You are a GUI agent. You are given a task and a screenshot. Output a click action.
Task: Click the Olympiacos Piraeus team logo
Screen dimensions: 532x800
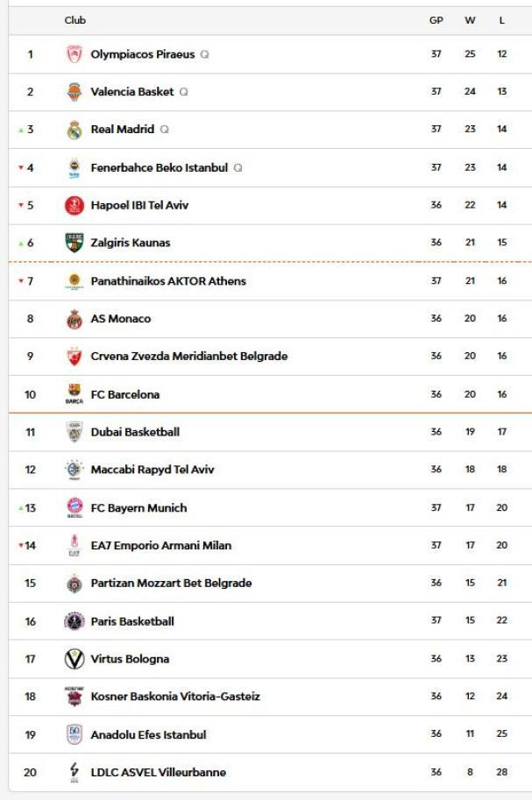point(74,54)
